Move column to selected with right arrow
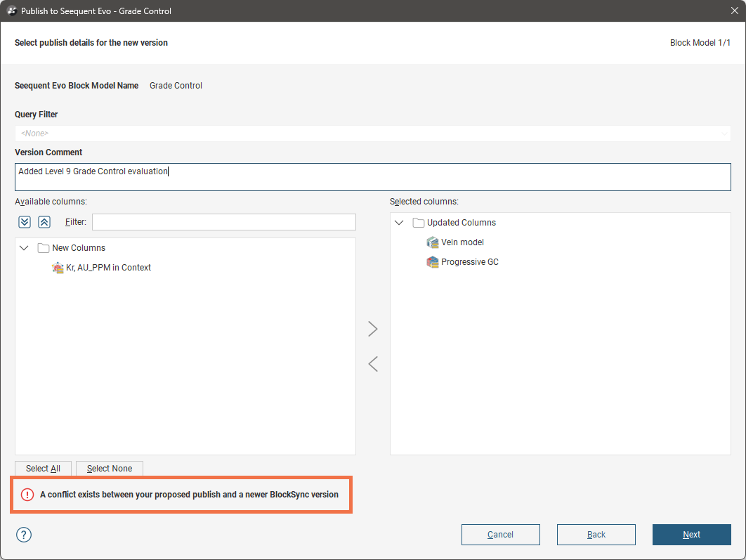Screen dimensions: 746x560 [373, 329]
